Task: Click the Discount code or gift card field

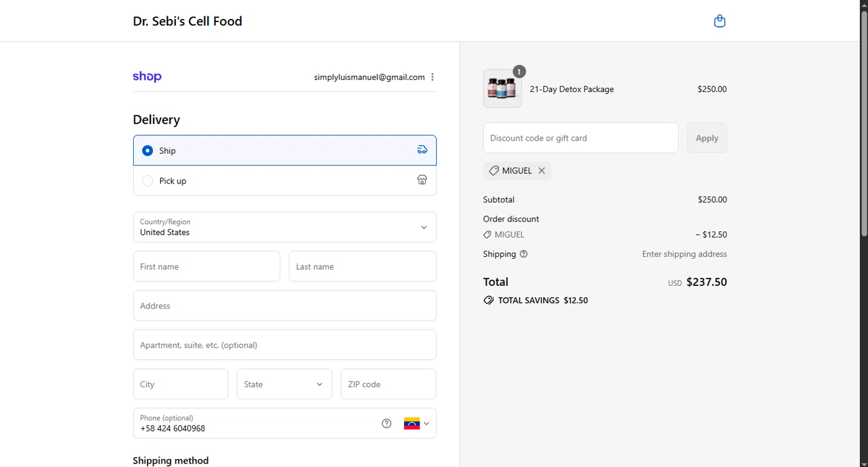Action: (x=580, y=138)
